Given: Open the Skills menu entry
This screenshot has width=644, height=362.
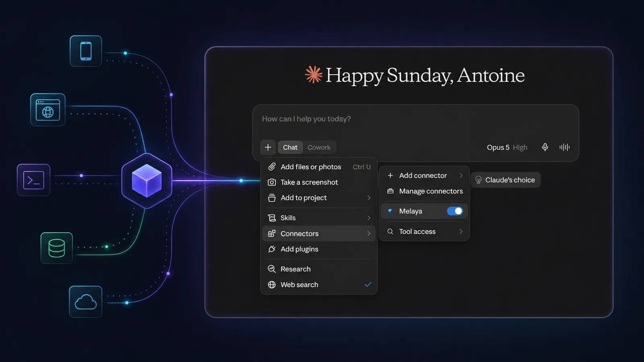Looking at the screenshot, I should click(x=319, y=218).
